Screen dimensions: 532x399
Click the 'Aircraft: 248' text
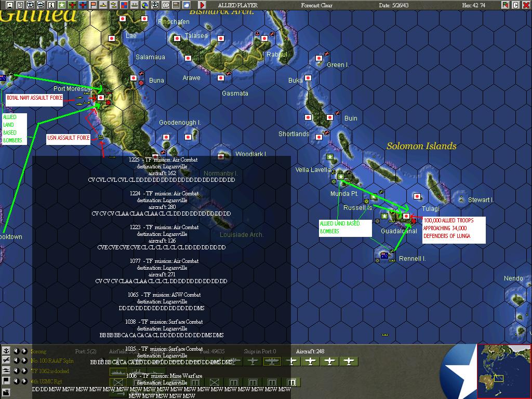[310, 351]
